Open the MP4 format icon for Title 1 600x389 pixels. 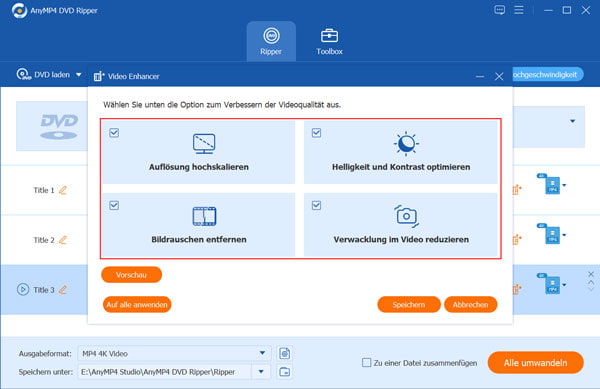pos(549,184)
